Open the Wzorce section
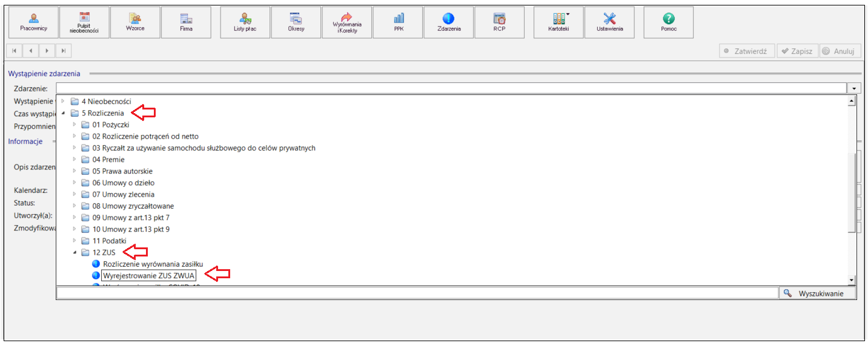The height and width of the screenshot is (346, 868). [x=135, y=22]
